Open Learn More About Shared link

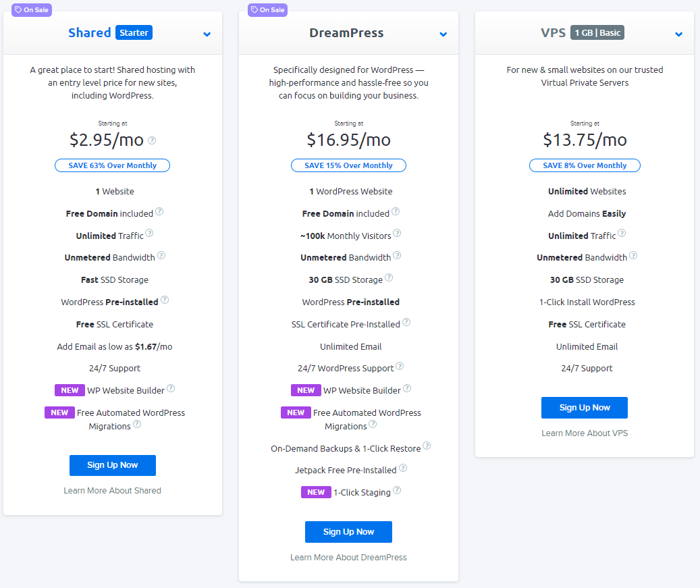(x=113, y=491)
